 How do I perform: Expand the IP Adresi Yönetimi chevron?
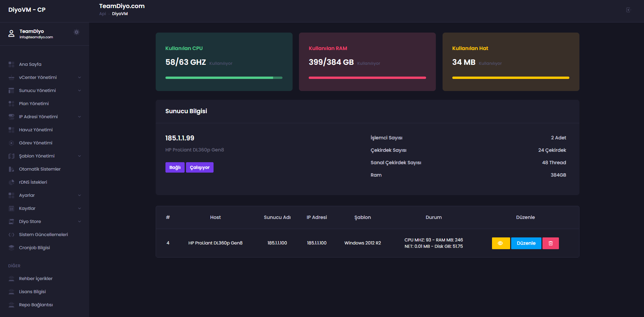point(79,117)
